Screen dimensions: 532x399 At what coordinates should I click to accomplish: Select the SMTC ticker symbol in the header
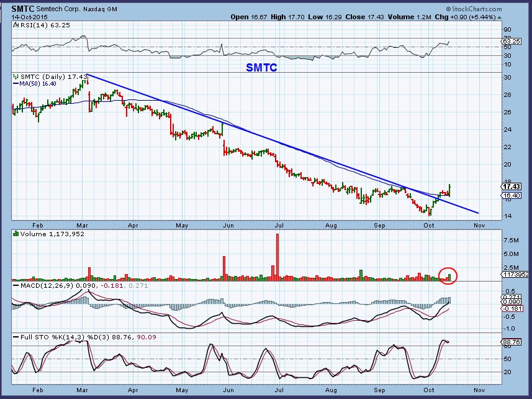[23, 9]
